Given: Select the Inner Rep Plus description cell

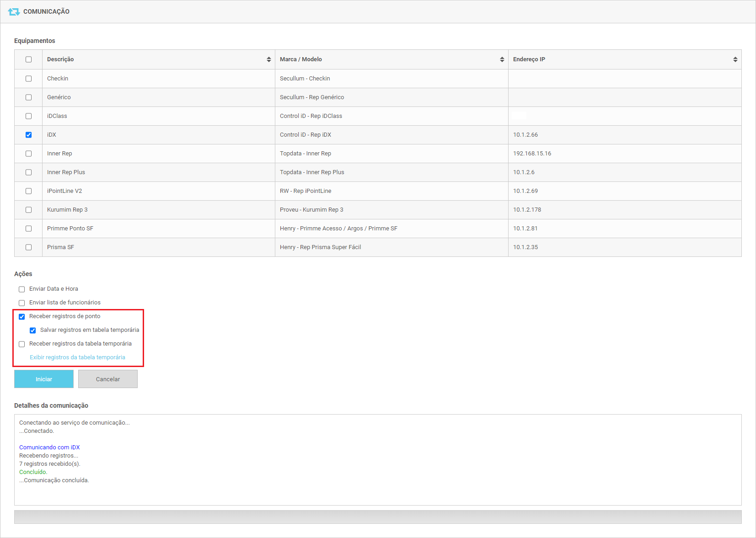Looking at the screenshot, I should coord(159,172).
